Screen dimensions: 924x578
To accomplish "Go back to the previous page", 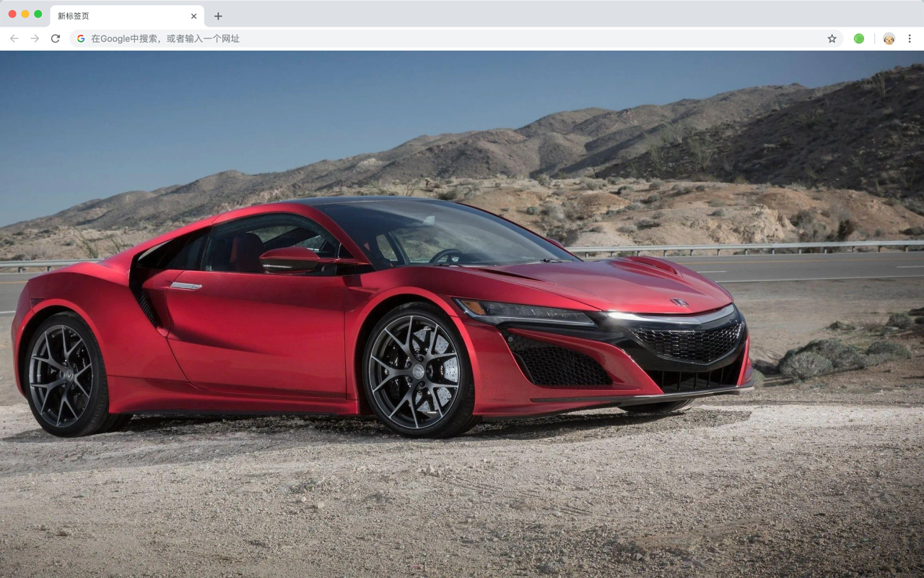I will pos(14,38).
